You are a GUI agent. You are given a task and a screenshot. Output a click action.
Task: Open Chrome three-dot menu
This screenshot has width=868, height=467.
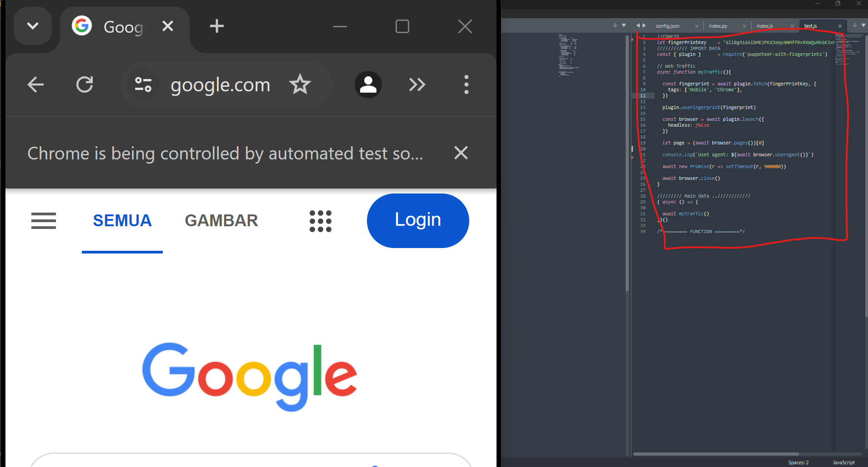(x=466, y=84)
